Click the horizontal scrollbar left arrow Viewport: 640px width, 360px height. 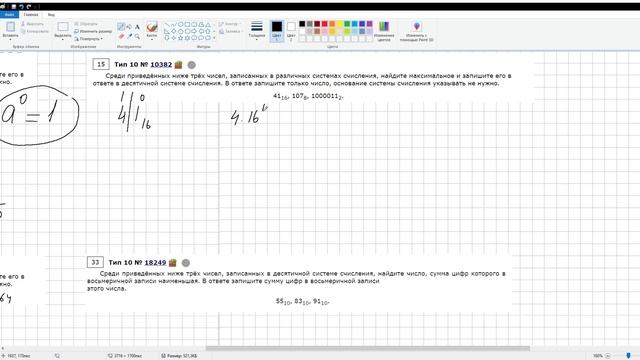tap(2, 348)
